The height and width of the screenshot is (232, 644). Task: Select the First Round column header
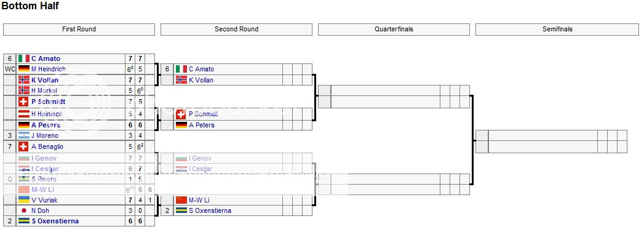(79, 29)
